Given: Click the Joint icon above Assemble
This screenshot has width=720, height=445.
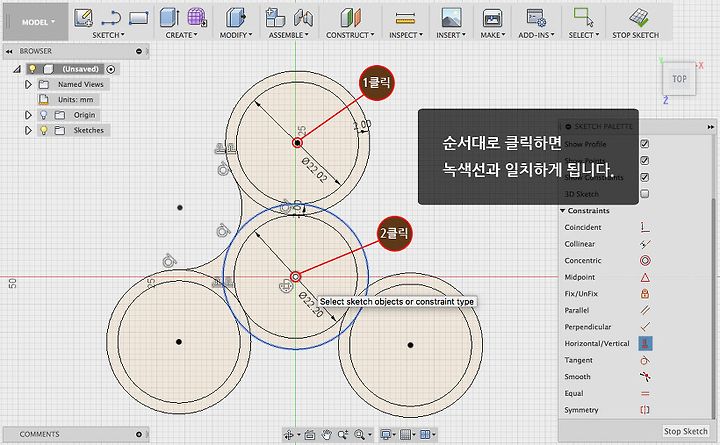Looking at the screenshot, I should coord(303,18).
